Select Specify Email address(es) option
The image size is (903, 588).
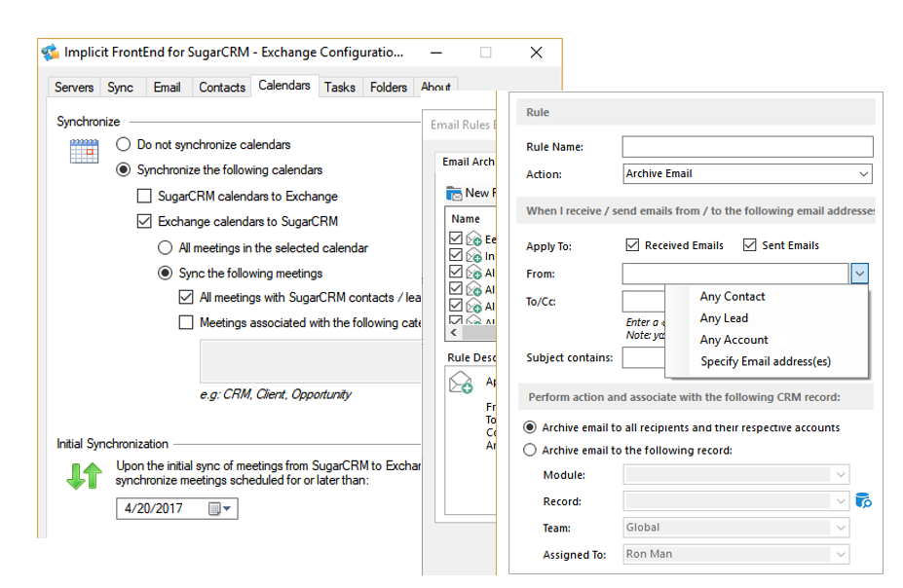click(766, 361)
